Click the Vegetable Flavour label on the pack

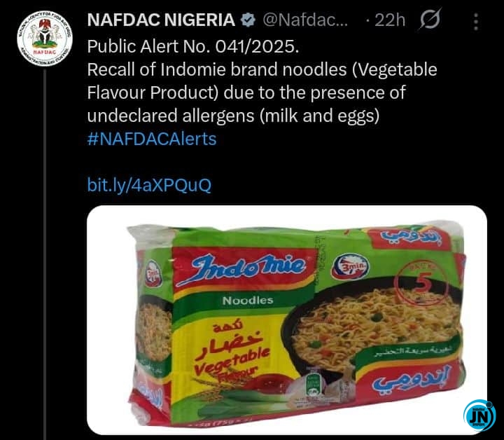tap(223, 357)
